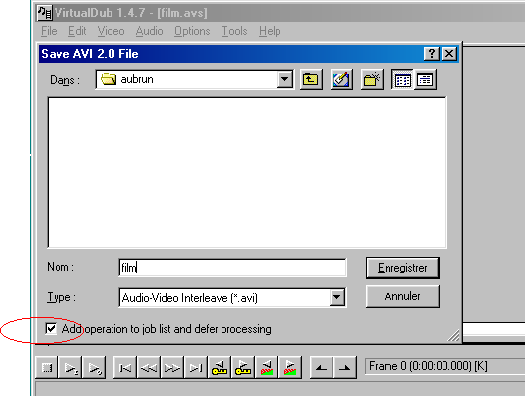The height and width of the screenshot is (397, 525).
Task: Create a new folder
Action: click(372, 80)
